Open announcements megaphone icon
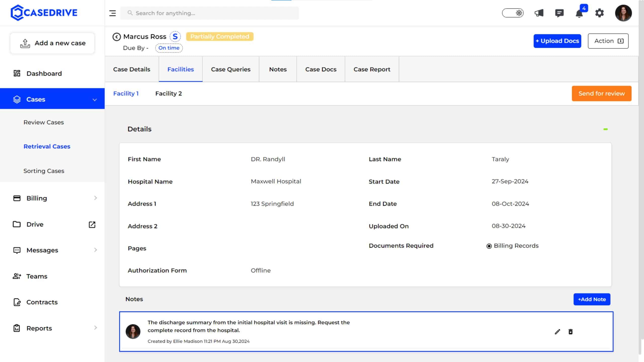This screenshot has height=362, width=644. pyautogui.click(x=539, y=13)
